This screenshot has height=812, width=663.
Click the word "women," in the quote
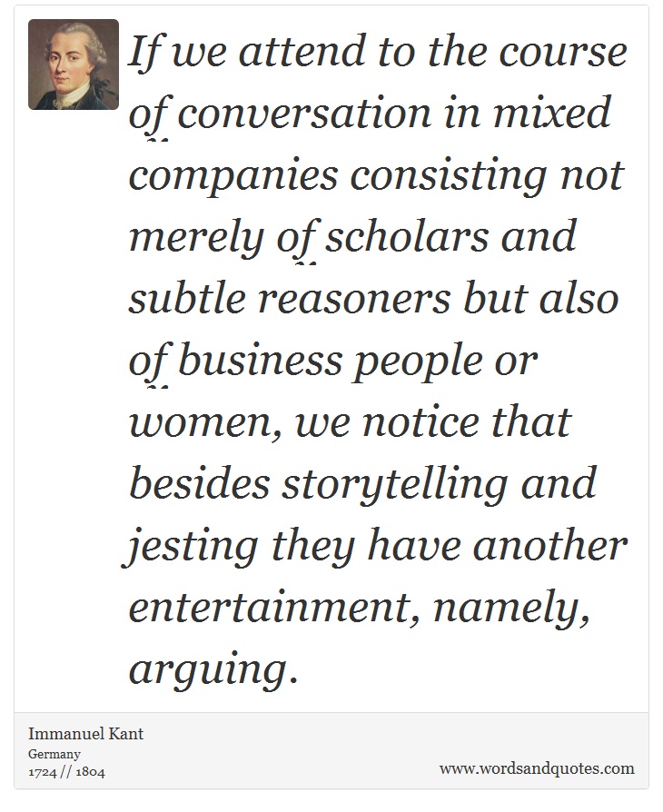point(205,422)
